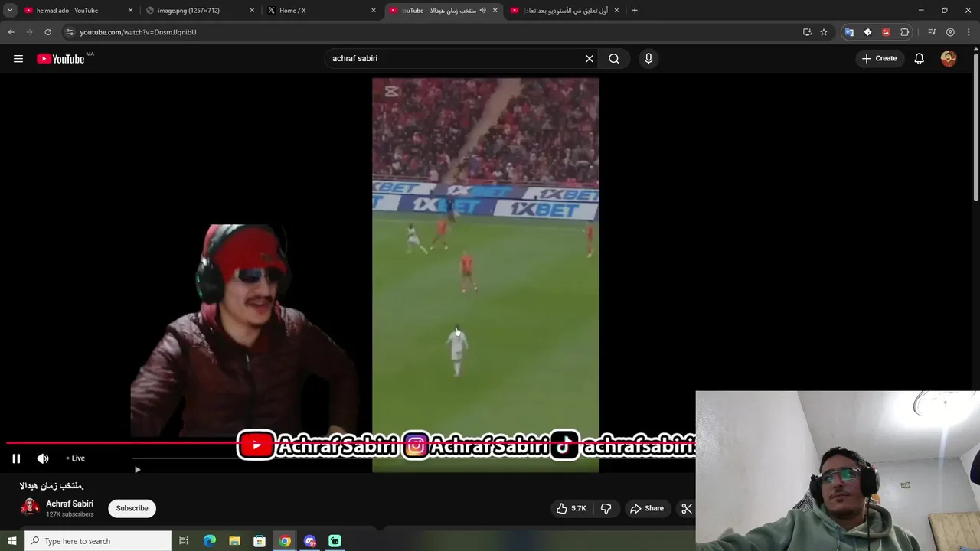
Task: Bookmark this page with the star
Action: pyautogui.click(x=824, y=32)
